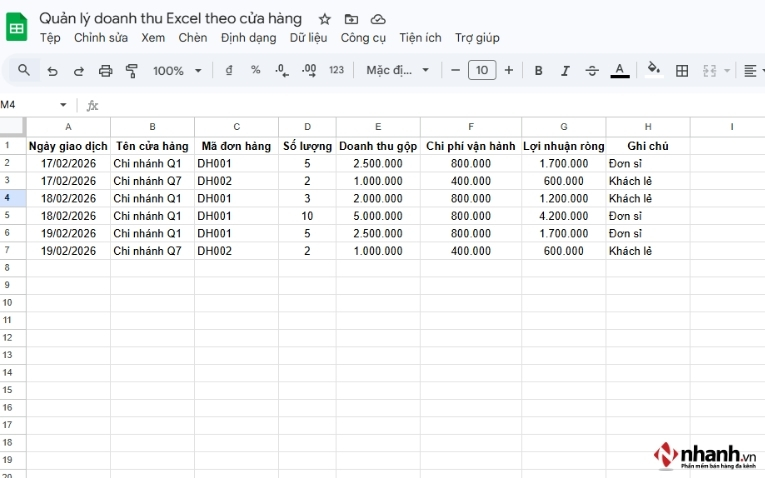Select quantity cell with value 10
765x478 pixels.
click(307, 216)
